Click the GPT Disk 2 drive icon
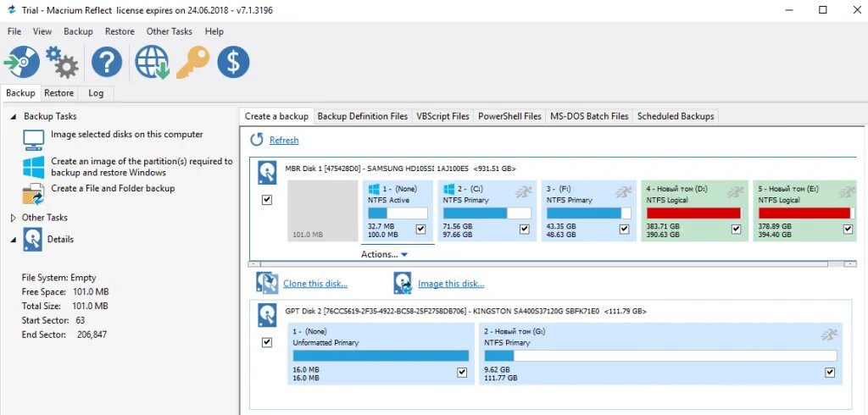 coord(267,315)
